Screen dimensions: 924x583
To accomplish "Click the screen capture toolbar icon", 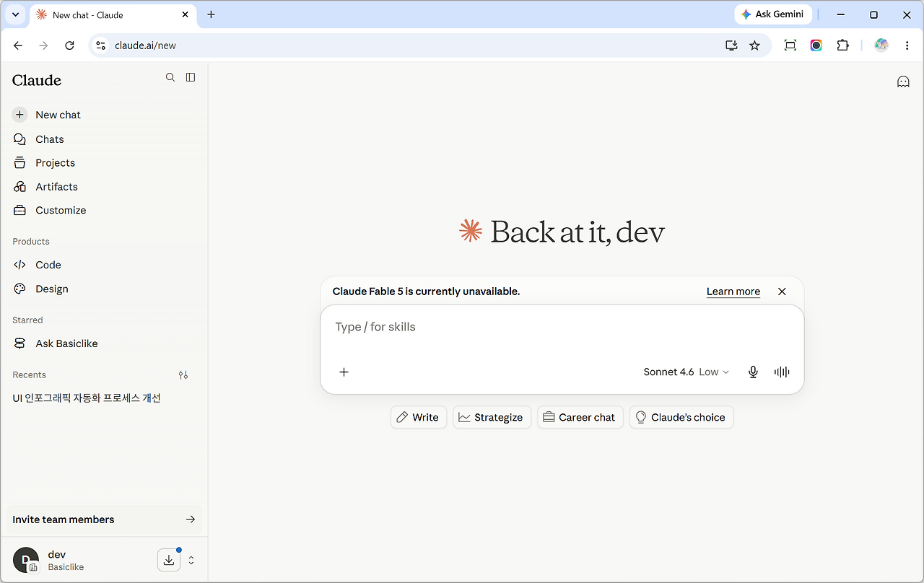I will (790, 45).
